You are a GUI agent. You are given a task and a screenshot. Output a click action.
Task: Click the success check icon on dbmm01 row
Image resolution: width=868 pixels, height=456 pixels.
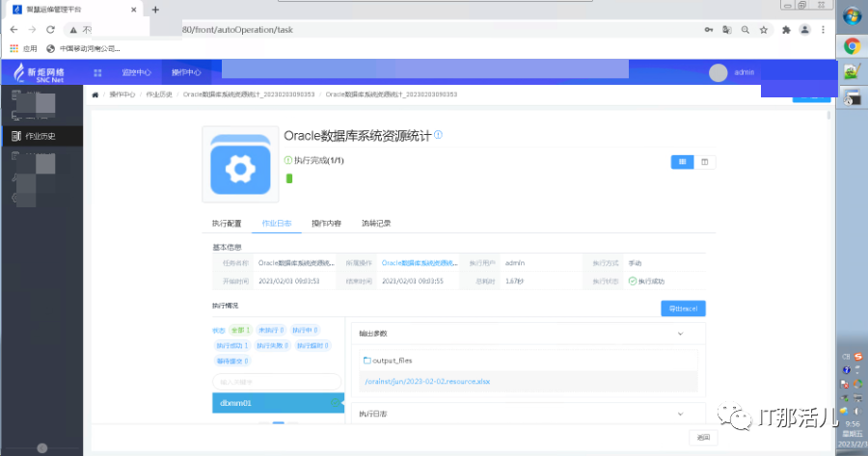335,403
